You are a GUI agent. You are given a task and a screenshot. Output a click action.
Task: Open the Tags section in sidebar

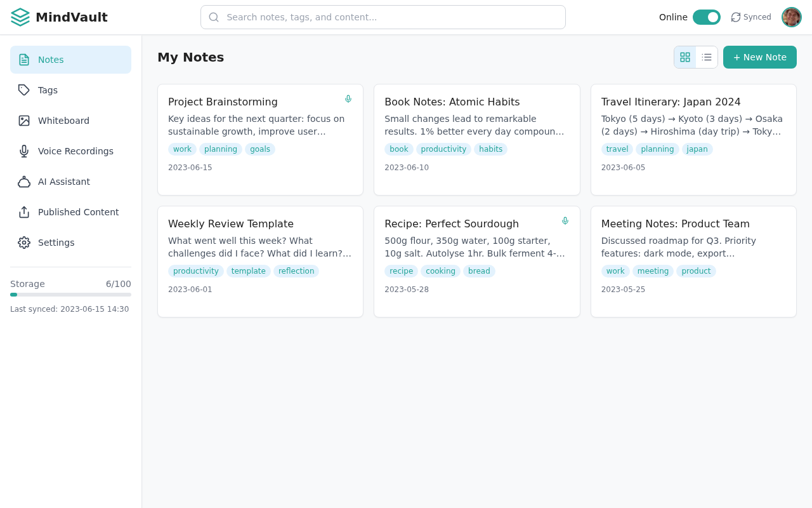(x=48, y=90)
